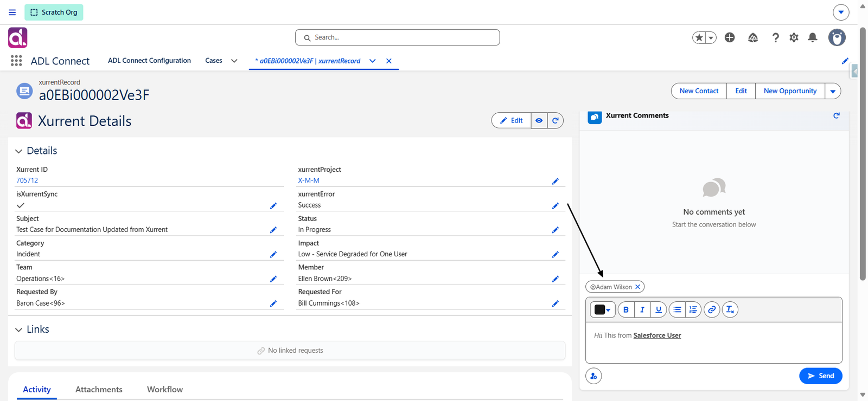Open ADL Connect Configuration tab

coord(149,61)
